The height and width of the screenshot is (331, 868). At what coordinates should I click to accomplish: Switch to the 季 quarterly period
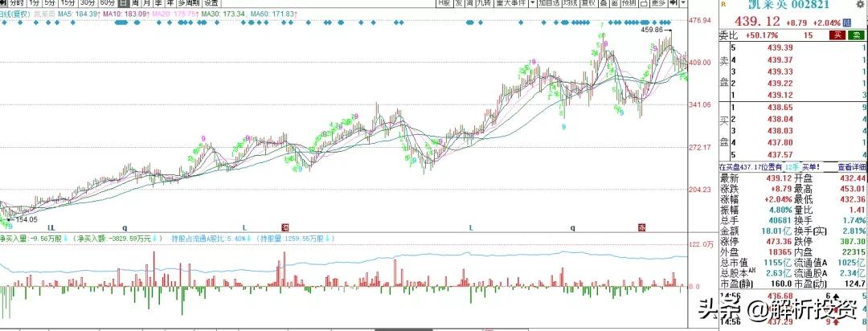pos(158,2)
